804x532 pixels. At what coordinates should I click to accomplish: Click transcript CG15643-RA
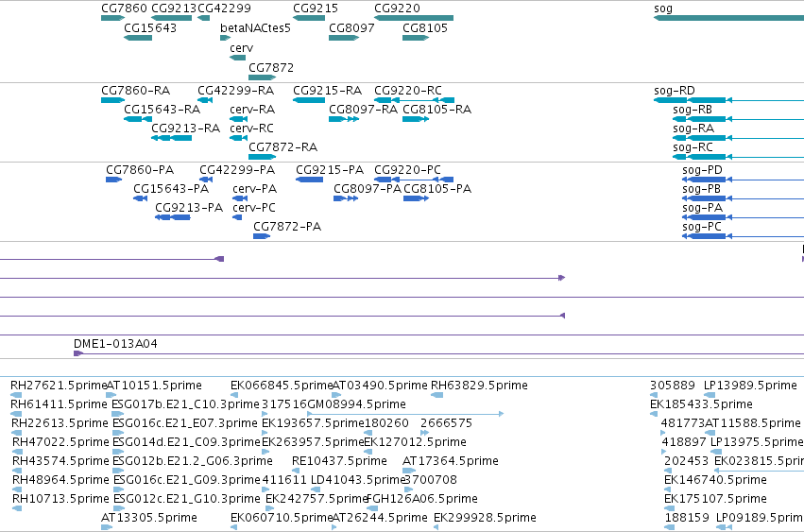(x=163, y=110)
